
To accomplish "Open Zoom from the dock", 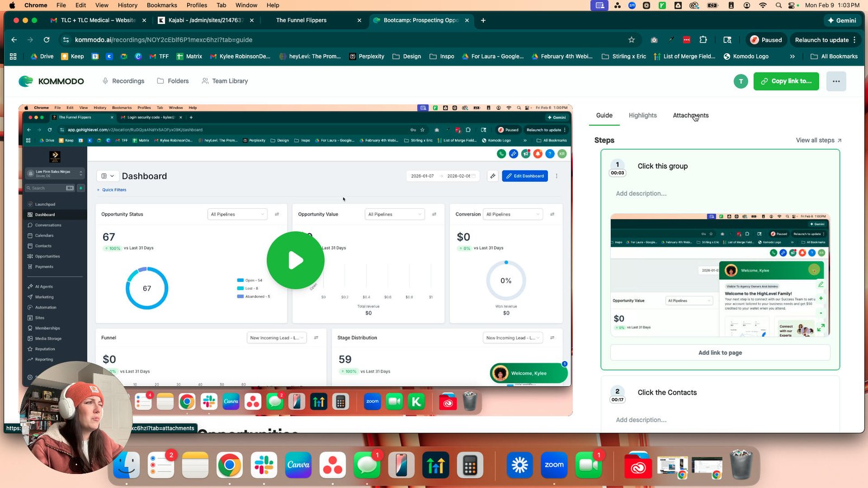I will pos(554,465).
